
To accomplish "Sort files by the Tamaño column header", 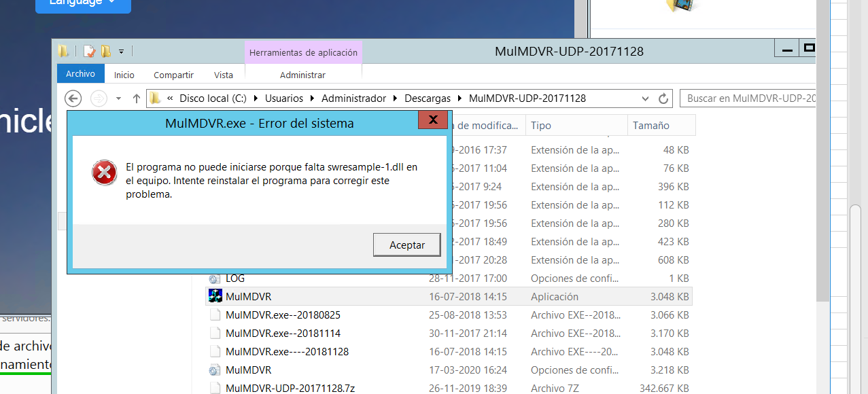I will tap(661, 126).
